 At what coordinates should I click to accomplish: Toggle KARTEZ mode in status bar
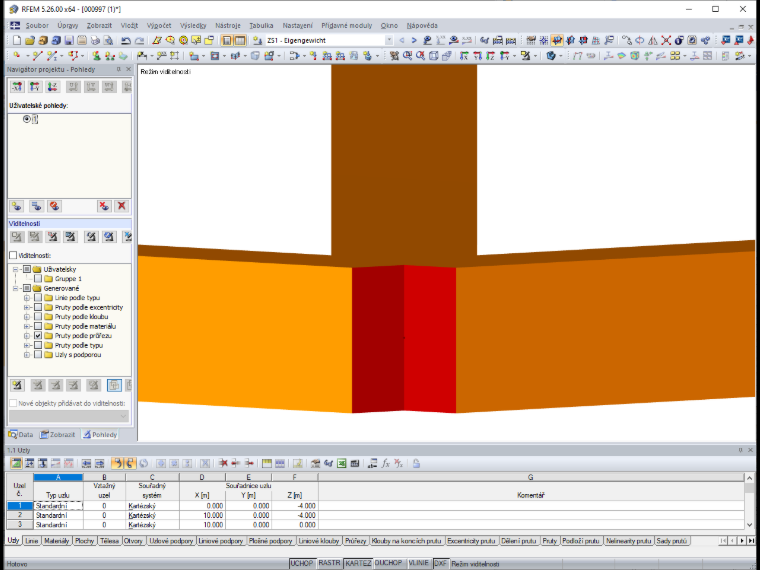[x=358, y=563]
